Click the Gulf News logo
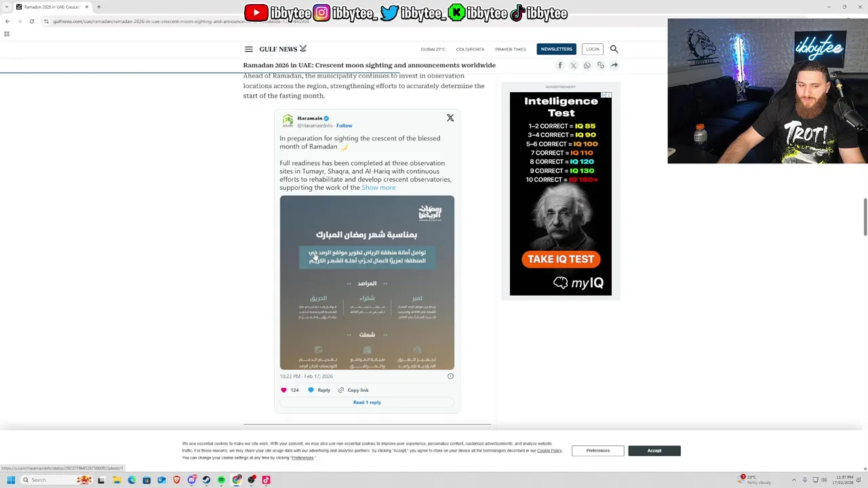The height and width of the screenshot is (488, 868). click(x=283, y=49)
